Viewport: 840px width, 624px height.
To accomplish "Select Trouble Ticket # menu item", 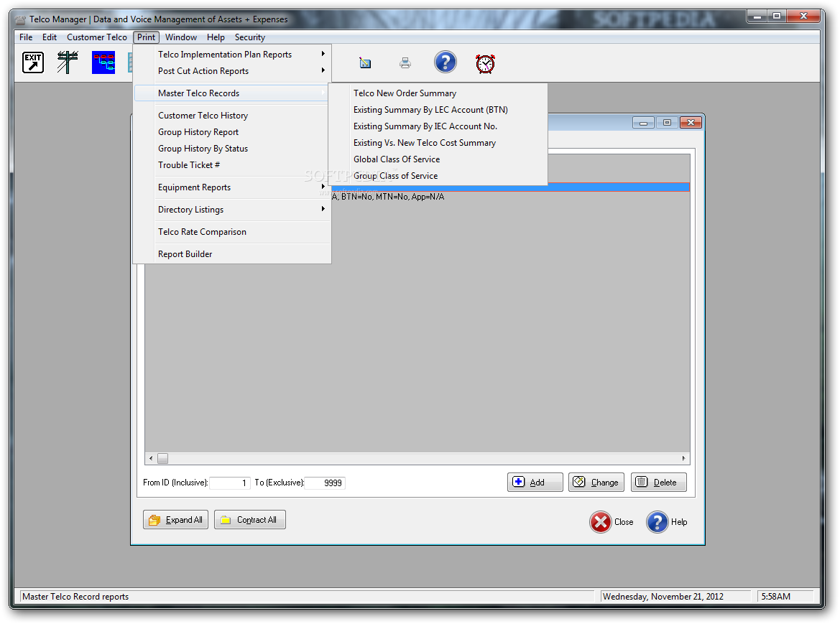I will tap(233, 165).
